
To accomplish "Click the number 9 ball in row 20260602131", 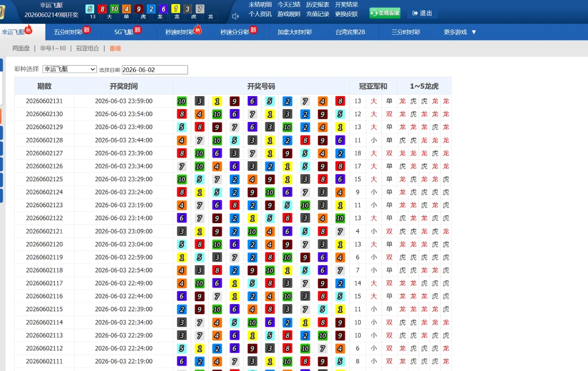I will click(x=235, y=101).
